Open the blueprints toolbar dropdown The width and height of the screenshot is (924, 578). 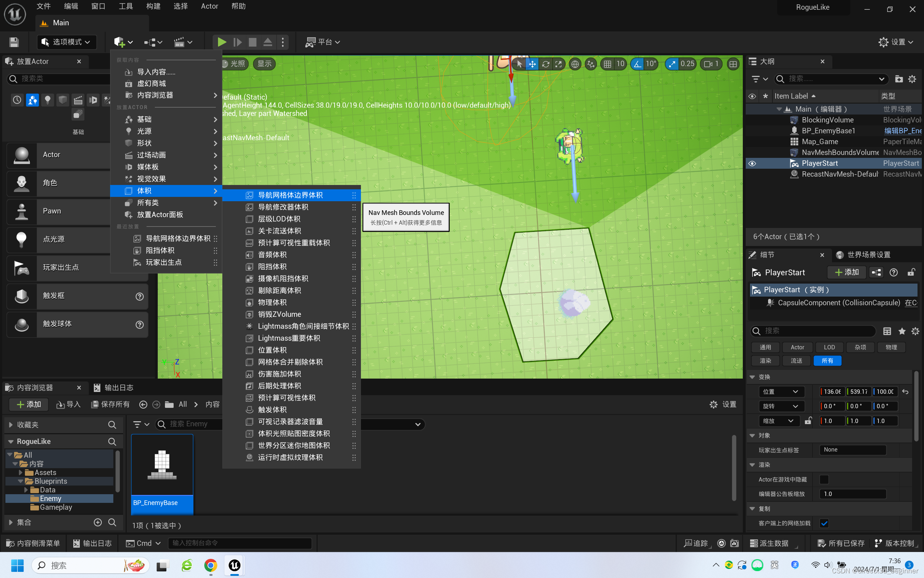tap(153, 42)
